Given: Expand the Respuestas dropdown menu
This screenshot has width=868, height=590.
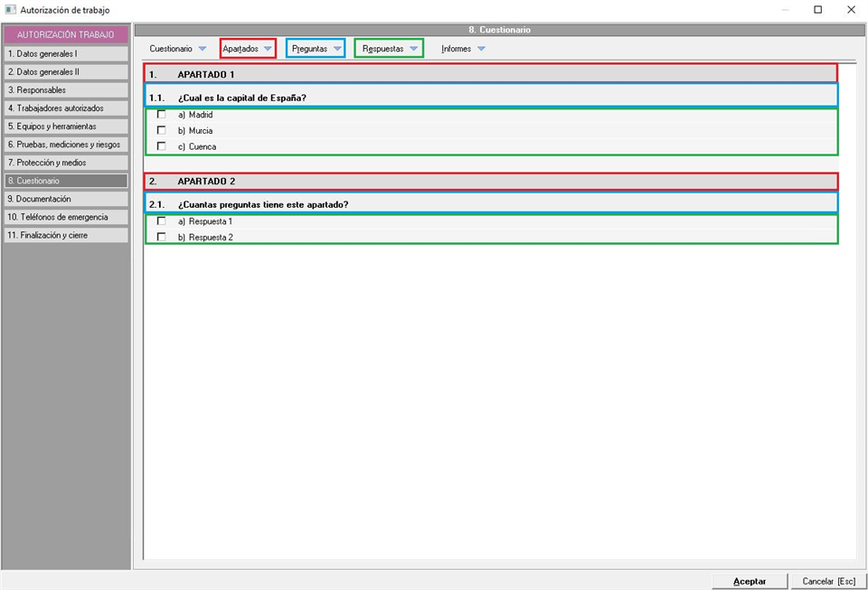Looking at the screenshot, I should tap(389, 49).
